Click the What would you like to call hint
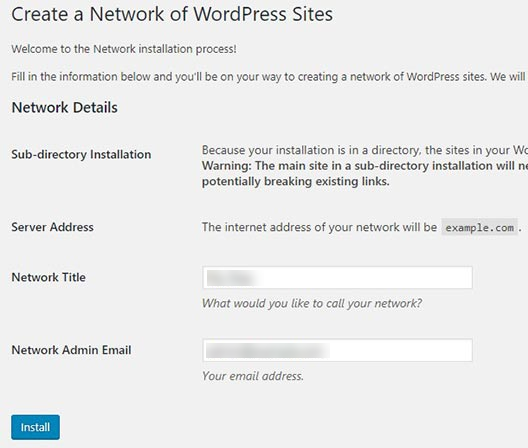528x448 pixels. click(312, 303)
